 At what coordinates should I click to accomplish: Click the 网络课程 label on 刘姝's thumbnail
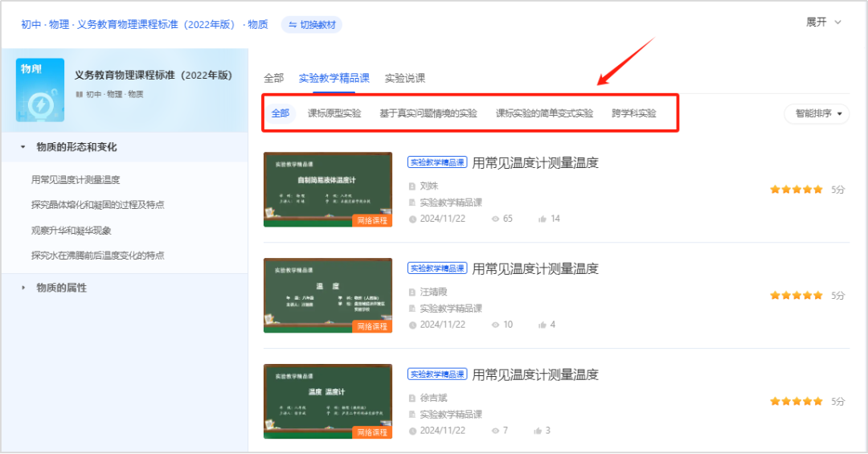click(372, 220)
